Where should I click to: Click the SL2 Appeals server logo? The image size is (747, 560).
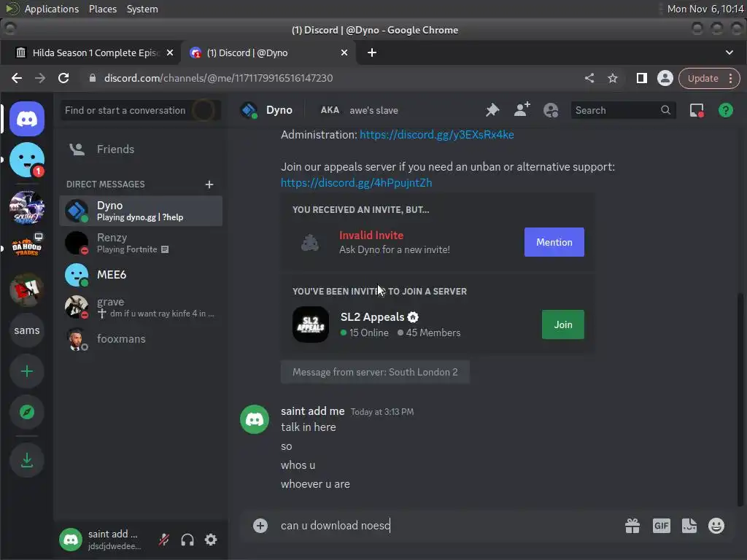tap(311, 324)
